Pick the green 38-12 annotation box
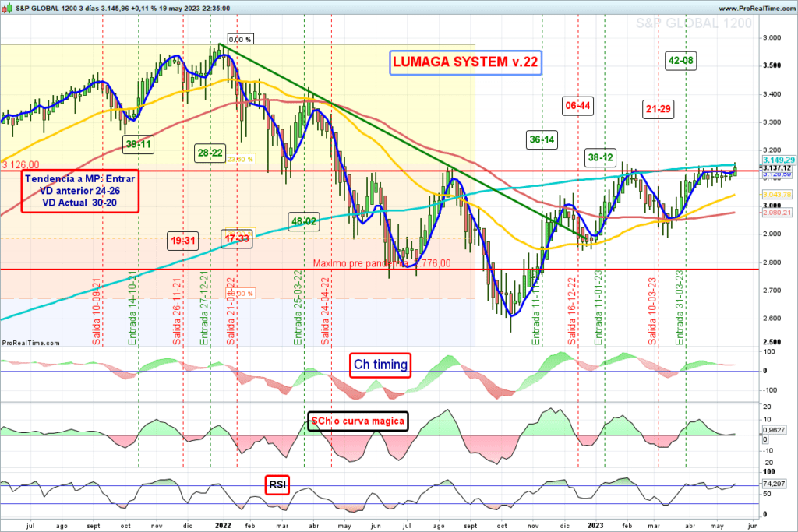This screenshot has height=532, width=798. pos(601,157)
